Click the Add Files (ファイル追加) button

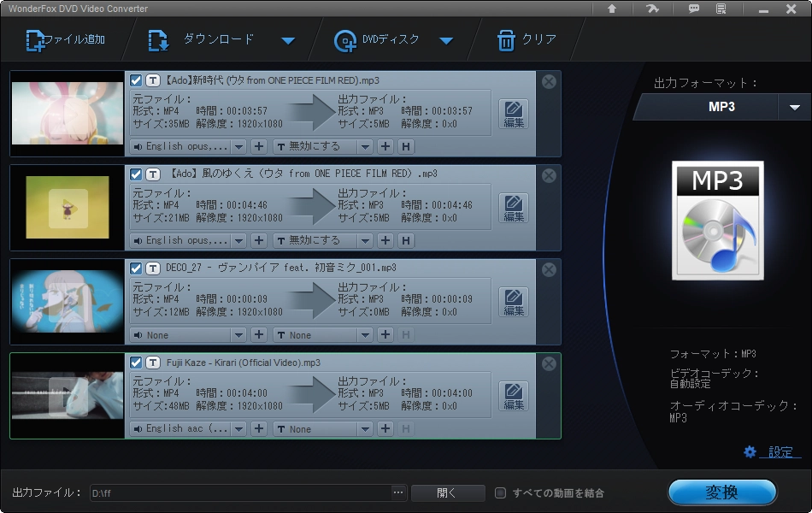click(66, 40)
